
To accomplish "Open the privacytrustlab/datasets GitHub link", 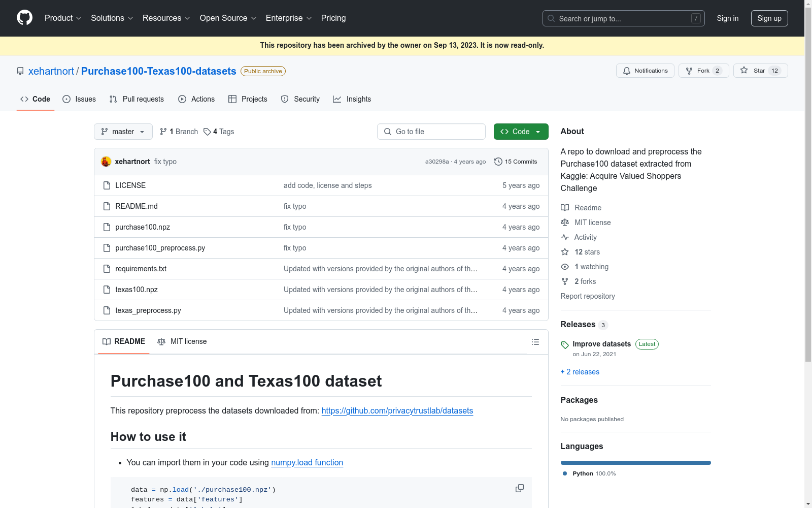I will tap(397, 410).
